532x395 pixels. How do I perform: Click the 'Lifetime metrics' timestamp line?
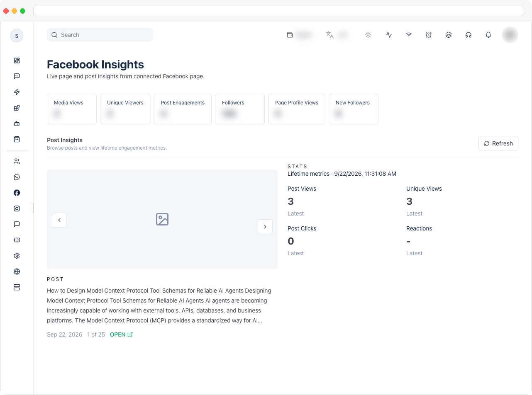(x=342, y=174)
